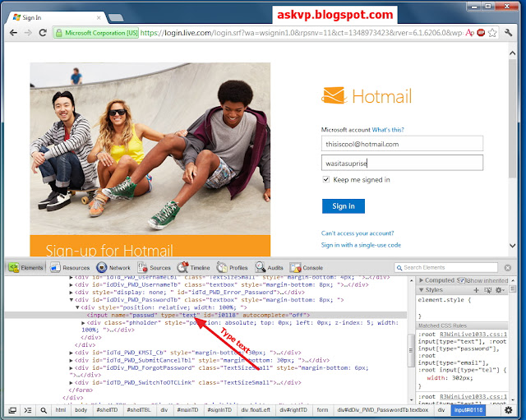The width and height of the screenshot is (526, 420).
Task: Open the What's this? link
Action: click(388, 130)
